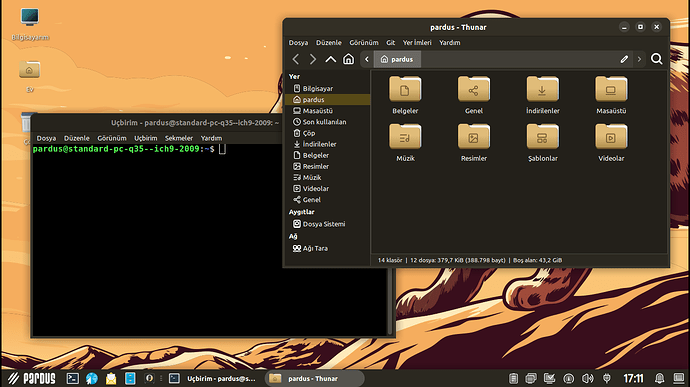690x387 pixels.
Task: Open Düzenle menu in Thunar
Action: click(x=329, y=43)
